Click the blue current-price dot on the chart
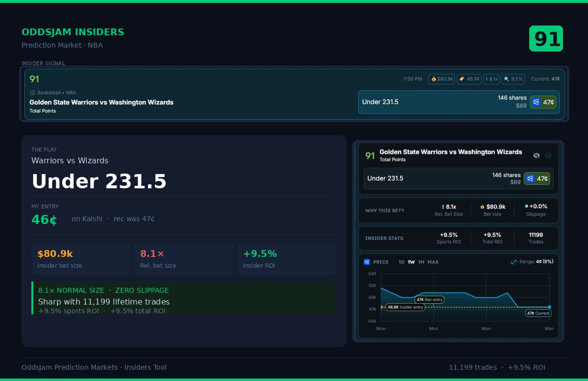This screenshot has height=381, width=588. [x=549, y=307]
